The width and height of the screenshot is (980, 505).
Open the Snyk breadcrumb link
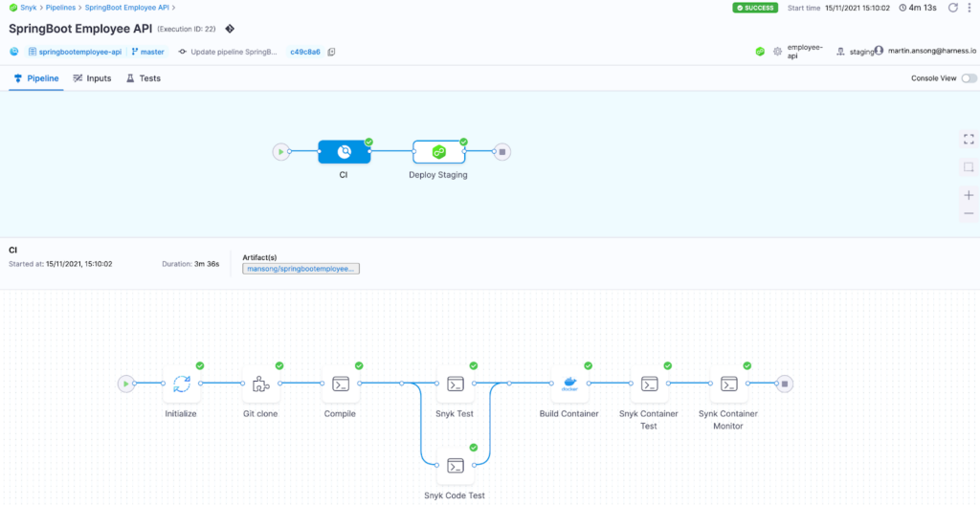click(28, 8)
